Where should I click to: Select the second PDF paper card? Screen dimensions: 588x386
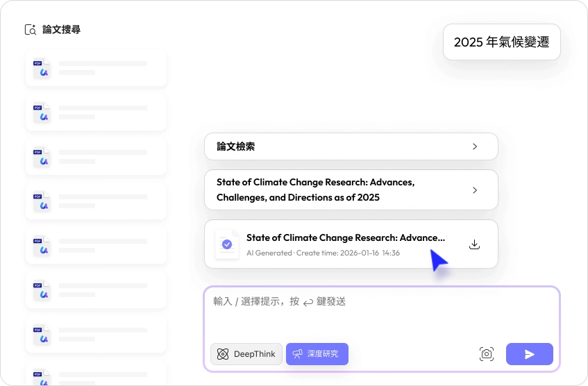[x=96, y=112]
